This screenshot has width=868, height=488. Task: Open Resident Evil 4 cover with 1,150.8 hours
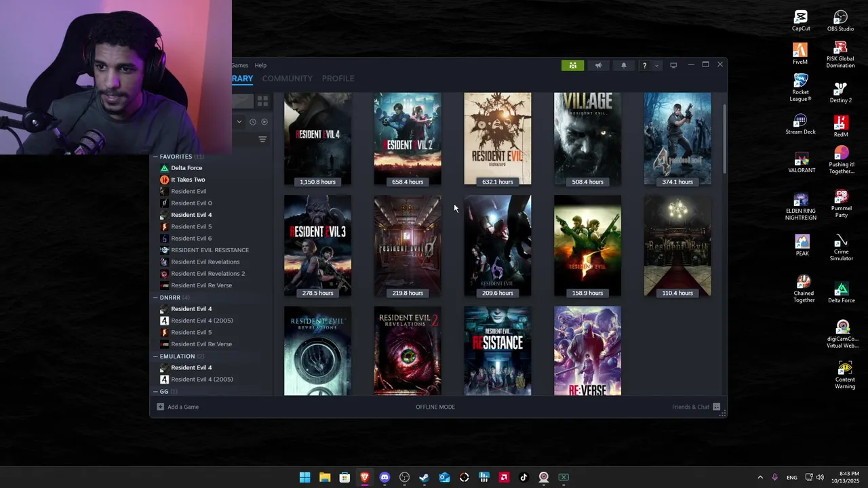tap(317, 139)
